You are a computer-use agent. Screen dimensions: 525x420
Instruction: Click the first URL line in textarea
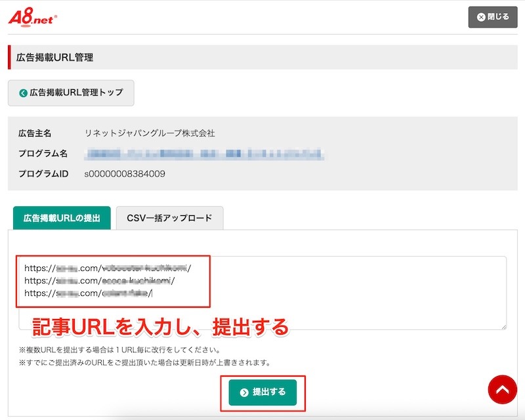coord(108,268)
